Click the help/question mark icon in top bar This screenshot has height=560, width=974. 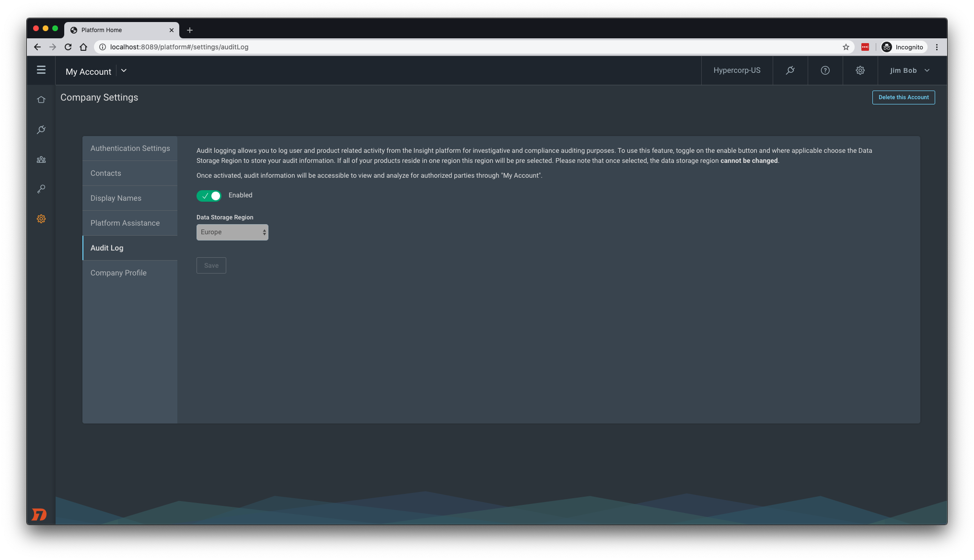[x=825, y=70]
